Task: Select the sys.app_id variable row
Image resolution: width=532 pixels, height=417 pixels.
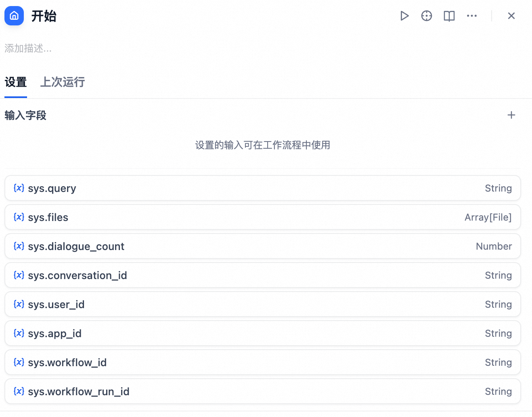Action: 263,333
